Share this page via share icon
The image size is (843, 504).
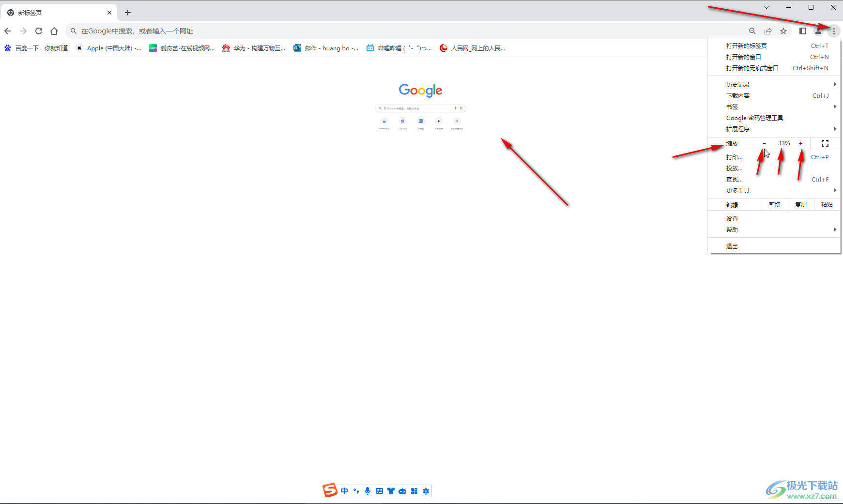768,31
